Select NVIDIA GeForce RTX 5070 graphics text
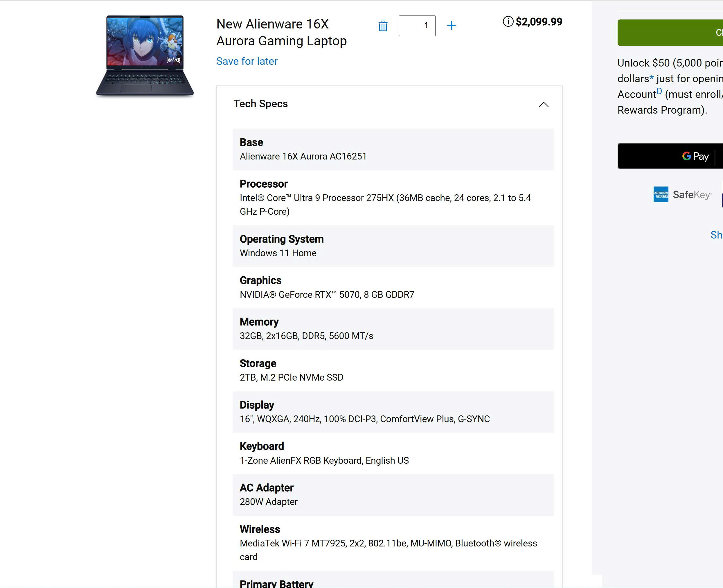Viewport: 723px width, 588px height. pyautogui.click(x=327, y=295)
